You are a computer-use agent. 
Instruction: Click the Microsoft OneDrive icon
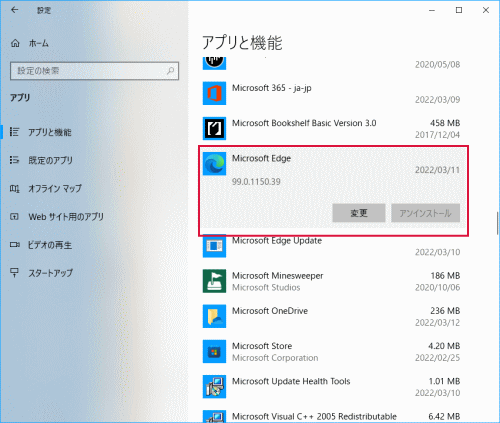tap(214, 316)
